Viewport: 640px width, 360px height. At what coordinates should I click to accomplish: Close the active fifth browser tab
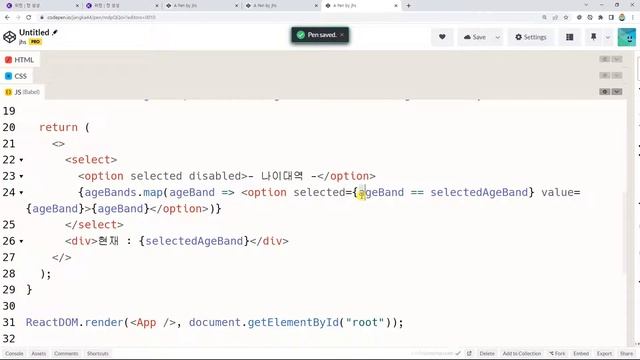[396, 6]
